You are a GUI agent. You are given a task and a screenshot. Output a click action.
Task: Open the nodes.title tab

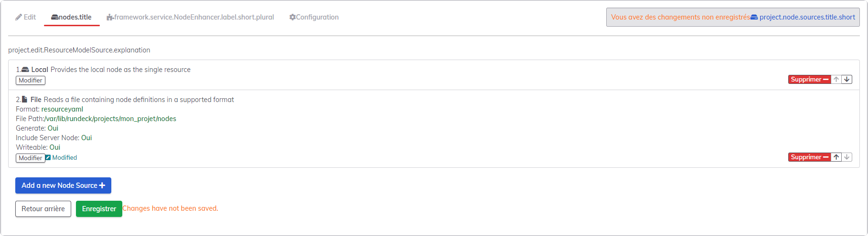point(72,17)
